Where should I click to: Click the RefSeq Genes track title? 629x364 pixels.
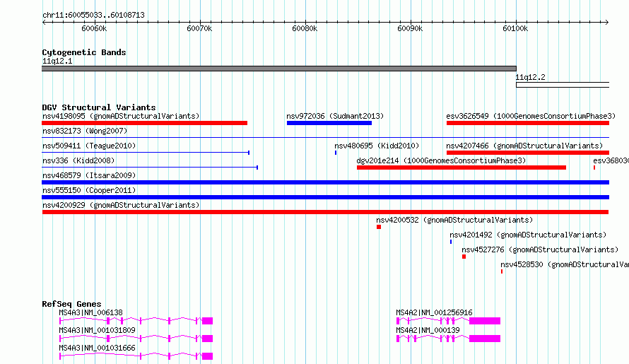[x=71, y=304]
